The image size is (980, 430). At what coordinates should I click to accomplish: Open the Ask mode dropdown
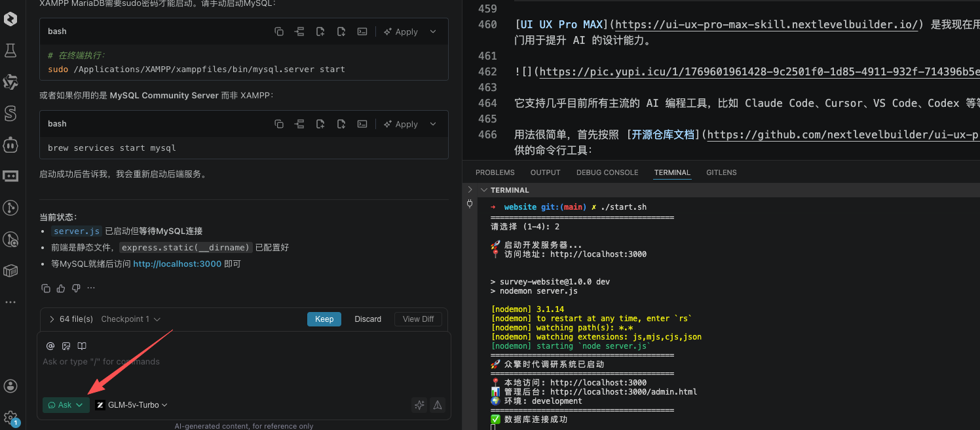[66, 405]
